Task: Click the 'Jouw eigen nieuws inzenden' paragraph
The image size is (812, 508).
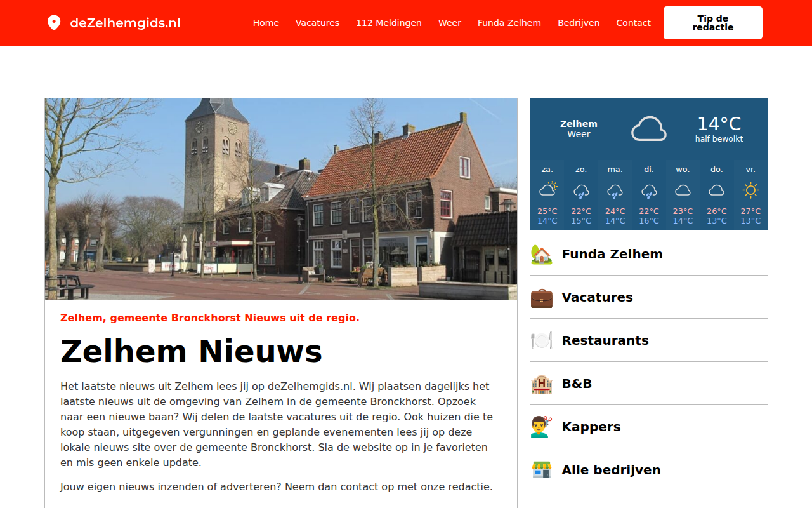Action: click(x=276, y=487)
